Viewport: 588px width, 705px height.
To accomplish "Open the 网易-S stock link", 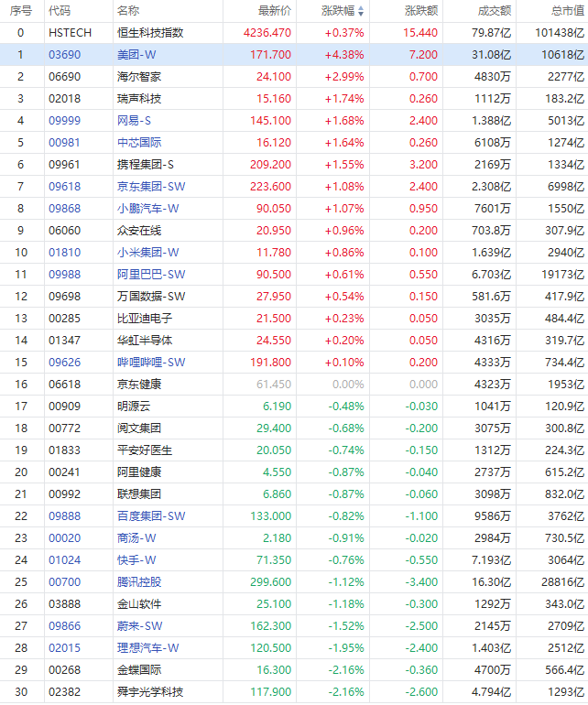I will coord(134,121).
